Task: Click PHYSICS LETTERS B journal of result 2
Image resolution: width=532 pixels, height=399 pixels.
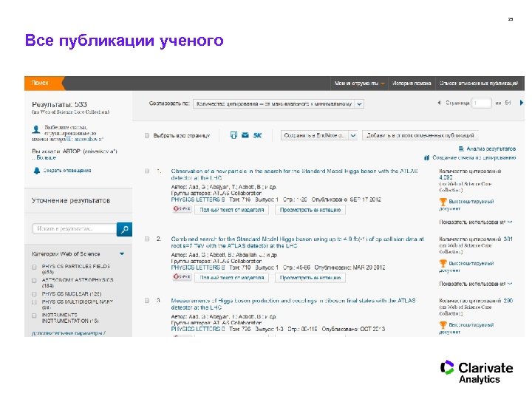Action: pyautogui.click(x=198, y=267)
